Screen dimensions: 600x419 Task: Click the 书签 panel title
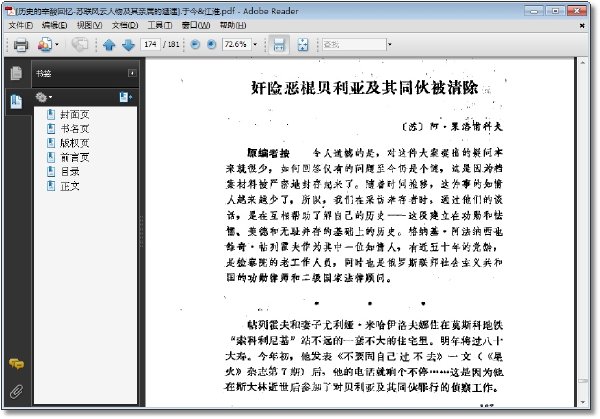coord(44,73)
